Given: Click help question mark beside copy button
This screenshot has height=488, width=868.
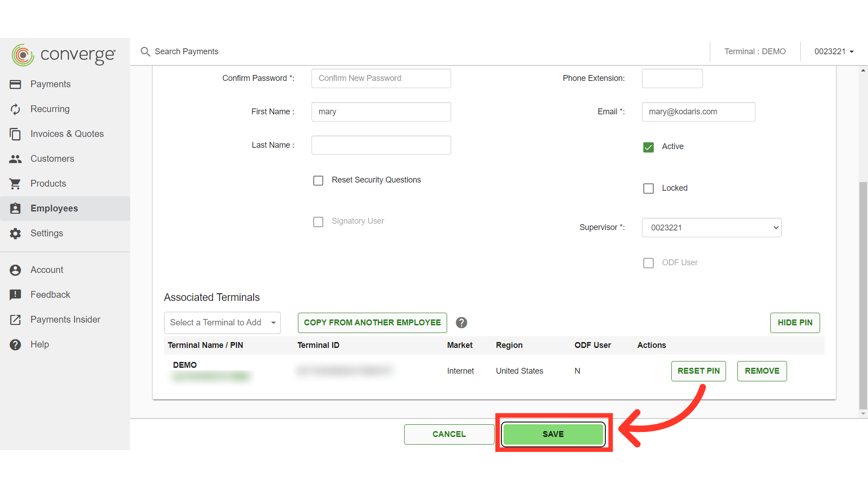Looking at the screenshot, I should [461, 323].
